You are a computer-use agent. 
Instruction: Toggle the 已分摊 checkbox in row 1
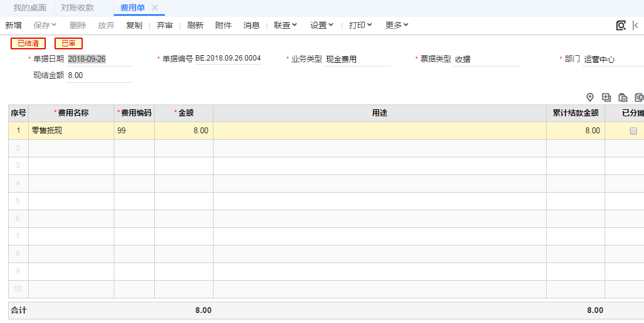click(x=633, y=131)
